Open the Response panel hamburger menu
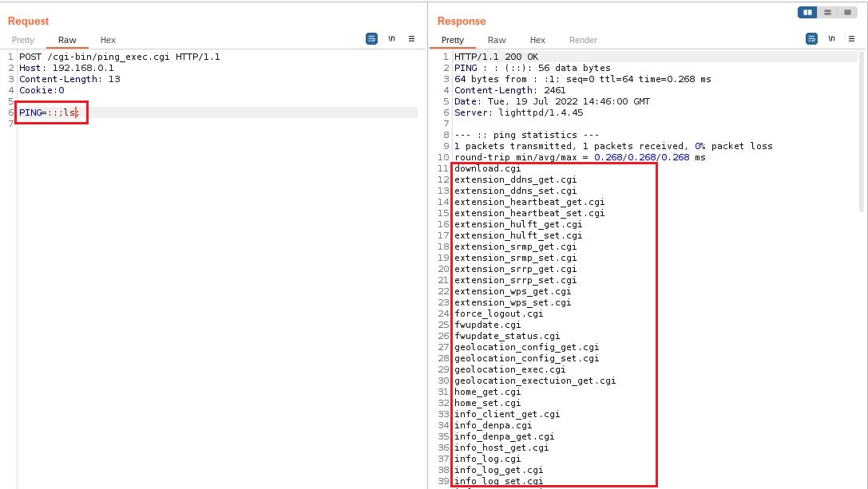The width and height of the screenshot is (868, 489). (851, 38)
